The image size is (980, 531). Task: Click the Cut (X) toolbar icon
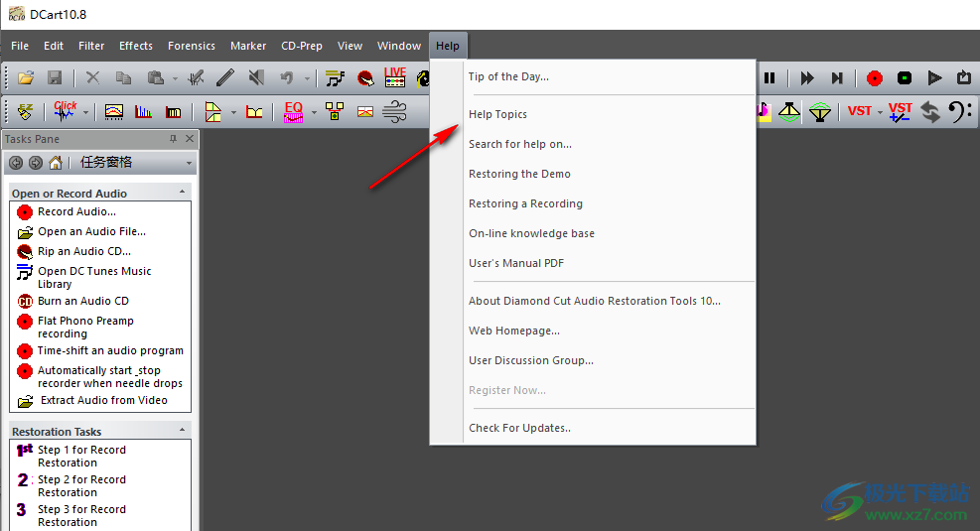(92, 78)
